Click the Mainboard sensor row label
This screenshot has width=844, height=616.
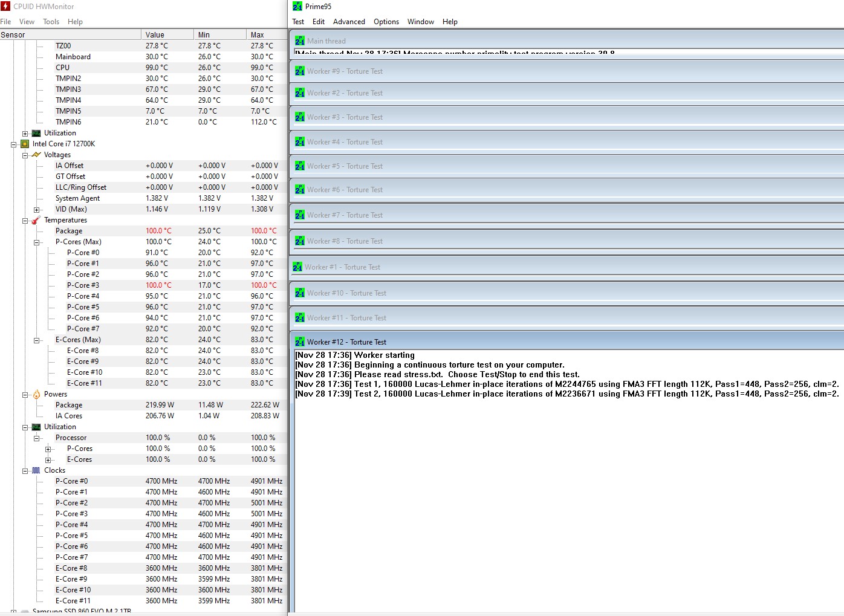pyautogui.click(x=73, y=57)
